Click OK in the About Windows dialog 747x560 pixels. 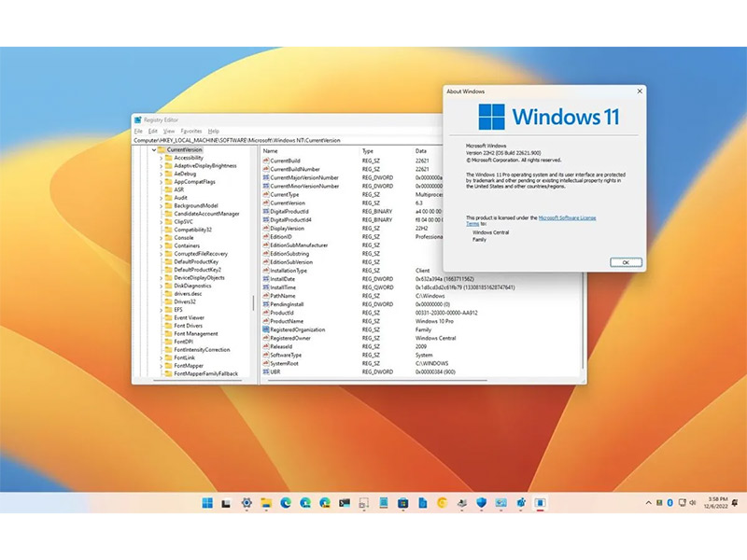(x=626, y=262)
